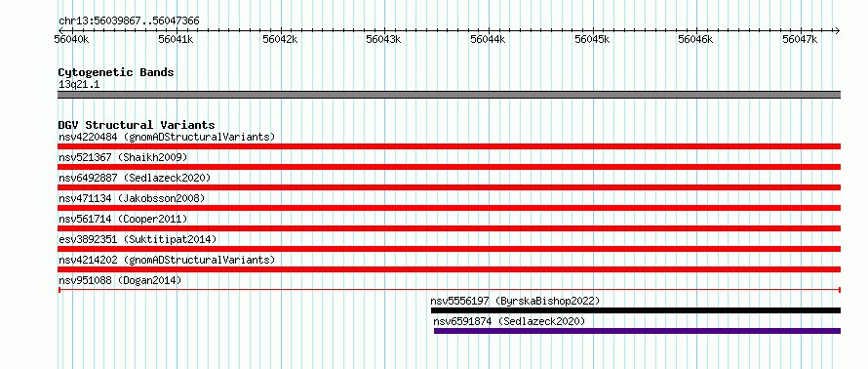Select the nsv6591874 (Sedlazeck2020) label
The height and width of the screenshot is (369, 868).
coord(509,321)
